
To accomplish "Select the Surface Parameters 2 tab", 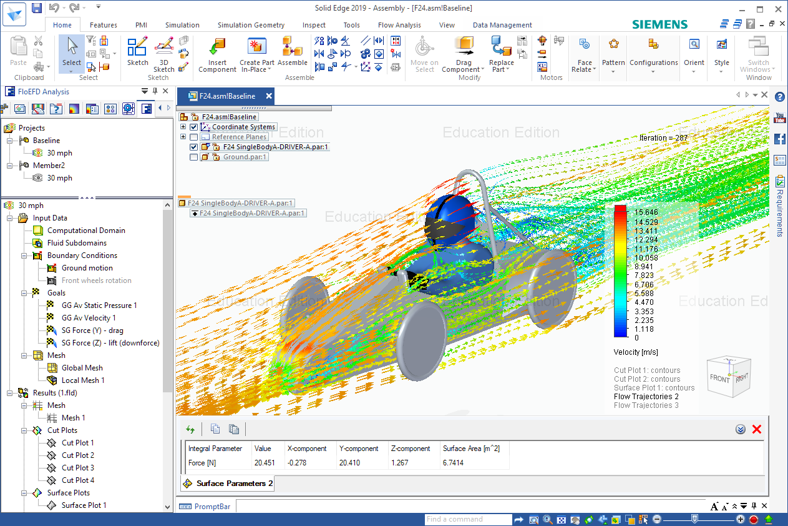I will [x=228, y=483].
